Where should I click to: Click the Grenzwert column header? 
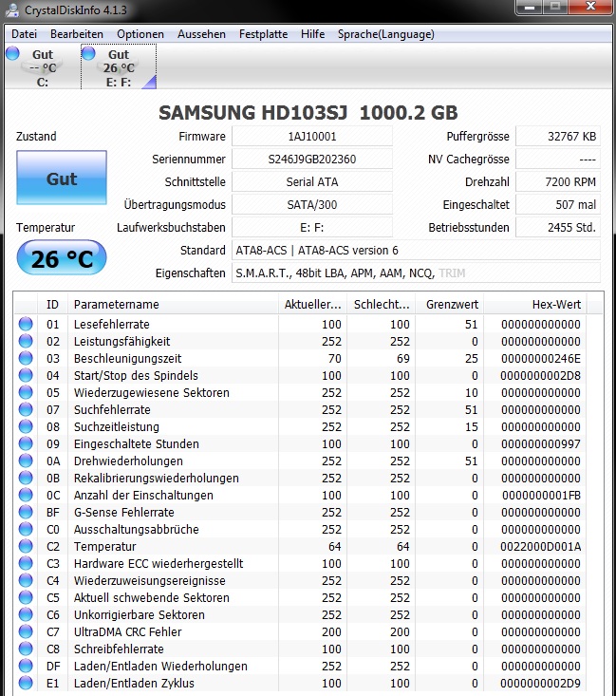tap(450, 304)
